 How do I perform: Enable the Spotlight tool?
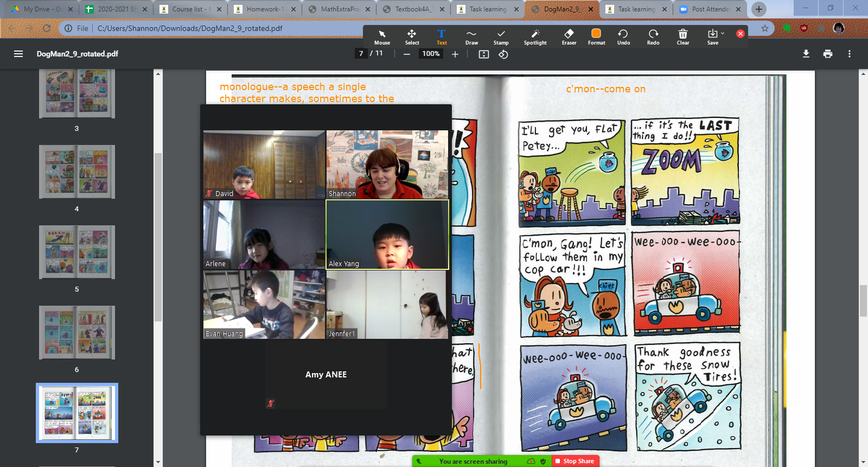(x=535, y=37)
